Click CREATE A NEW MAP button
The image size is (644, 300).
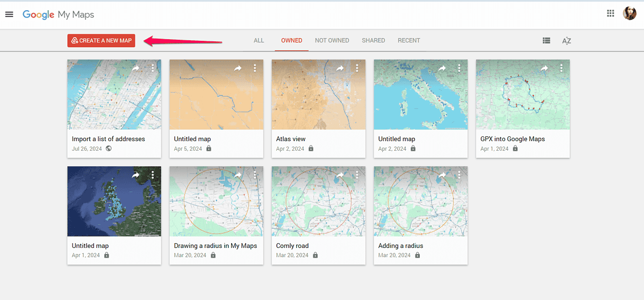tap(101, 41)
